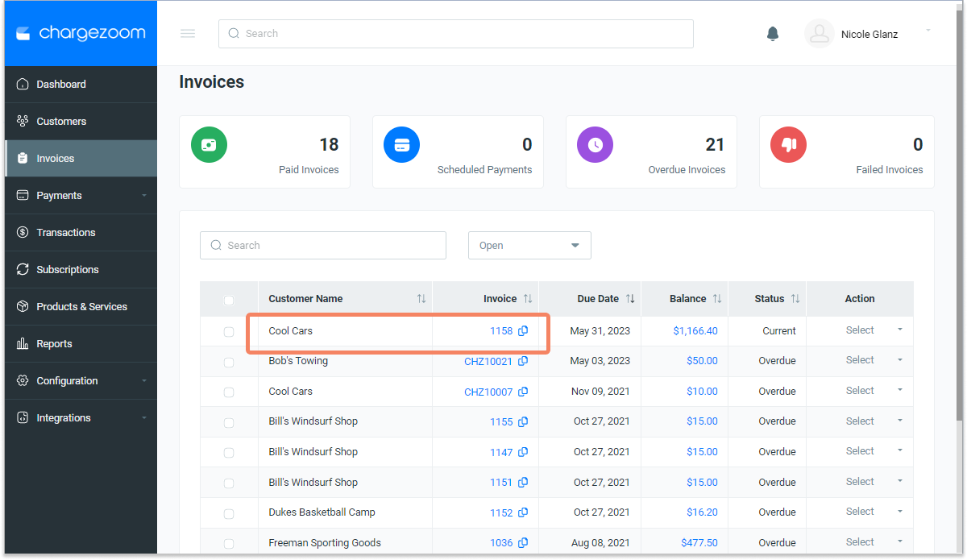Click the chargezoom logo icon

pyautogui.click(x=23, y=33)
